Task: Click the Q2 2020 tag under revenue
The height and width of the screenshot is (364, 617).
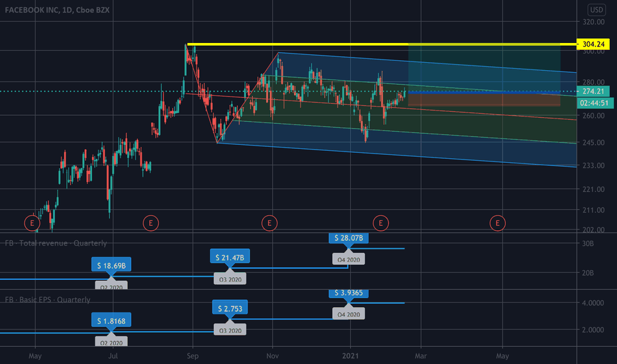Action: (111, 285)
